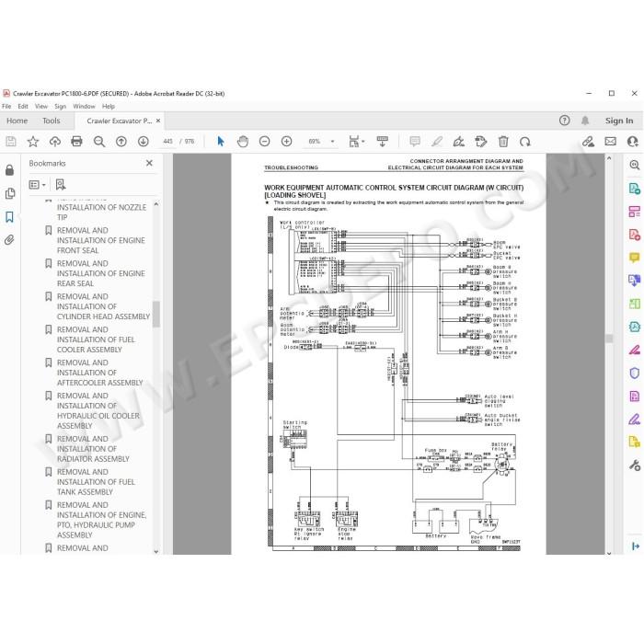Open bookmark Fuel Cooler Assembly
Screen dimensions: 644x644
pyautogui.click(x=97, y=339)
